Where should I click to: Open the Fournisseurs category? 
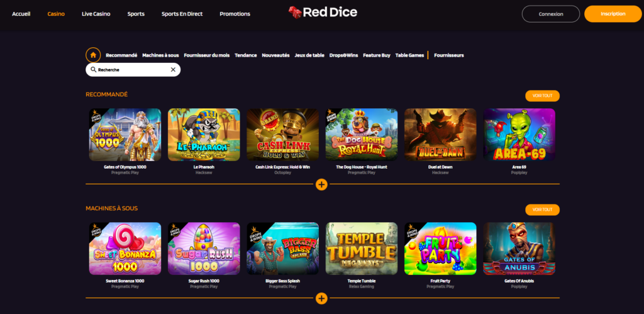(449, 55)
